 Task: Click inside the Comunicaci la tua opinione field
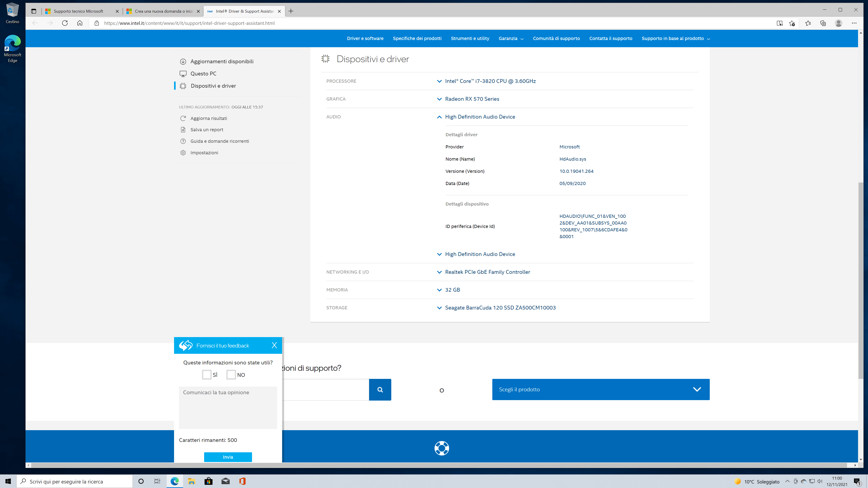tap(228, 408)
